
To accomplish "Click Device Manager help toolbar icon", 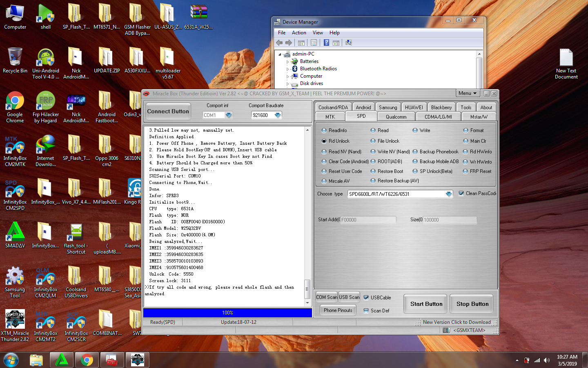I will (x=326, y=43).
